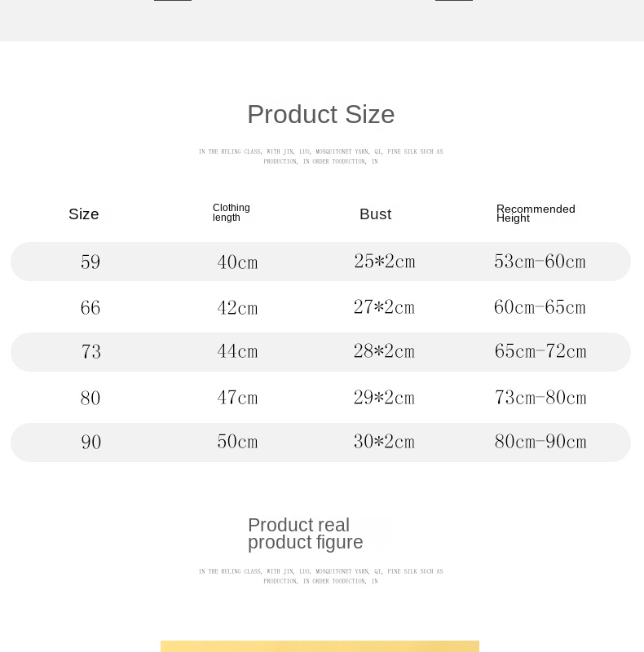
Task: Click the 27*2cm bust measurement
Action: (384, 307)
